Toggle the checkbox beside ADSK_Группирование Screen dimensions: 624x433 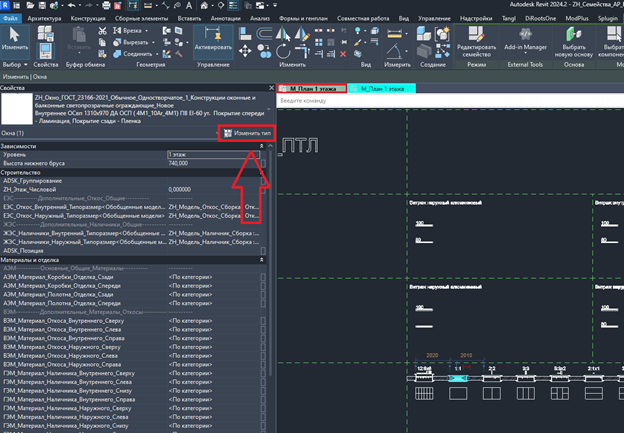263,181
